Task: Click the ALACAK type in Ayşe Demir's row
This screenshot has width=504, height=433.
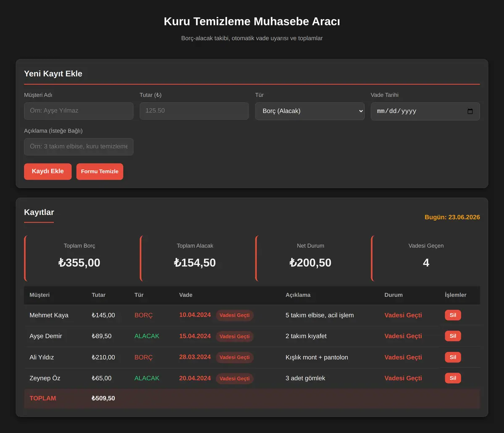Action: [147, 336]
